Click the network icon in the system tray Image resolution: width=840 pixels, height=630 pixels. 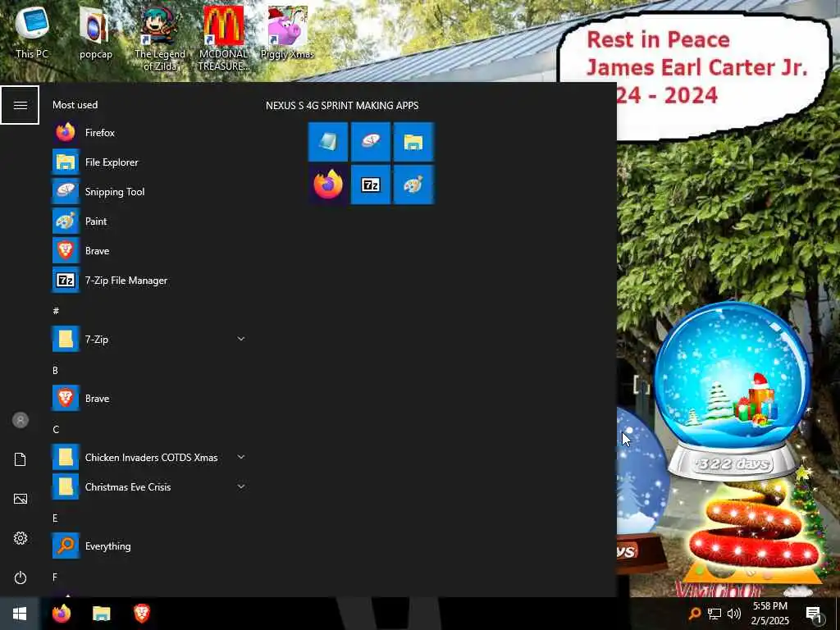tap(714, 614)
